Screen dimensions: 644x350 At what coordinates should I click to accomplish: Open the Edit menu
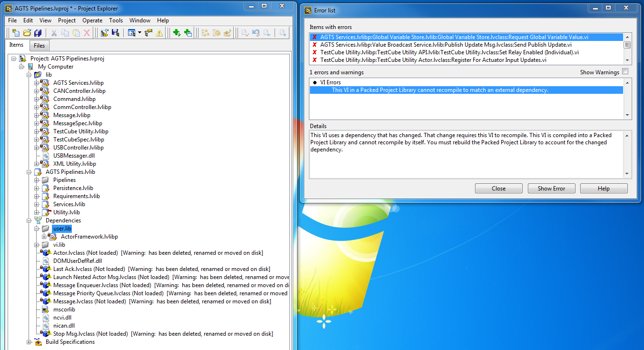point(28,20)
